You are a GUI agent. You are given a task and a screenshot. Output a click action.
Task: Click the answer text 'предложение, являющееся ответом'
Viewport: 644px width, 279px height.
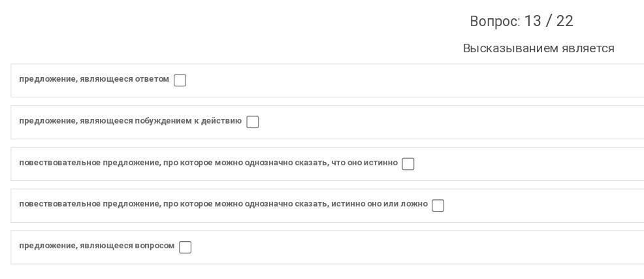pyautogui.click(x=94, y=79)
